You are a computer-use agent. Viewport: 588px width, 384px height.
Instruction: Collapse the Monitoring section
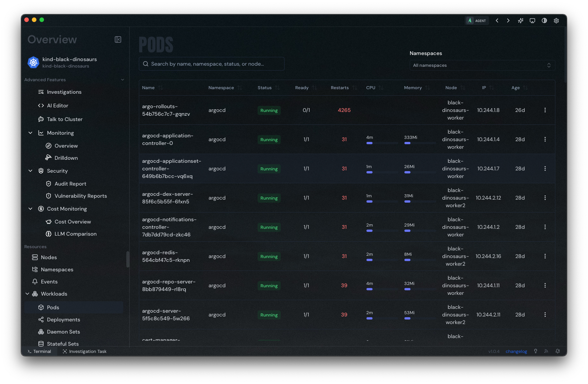pyautogui.click(x=30, y=133)
